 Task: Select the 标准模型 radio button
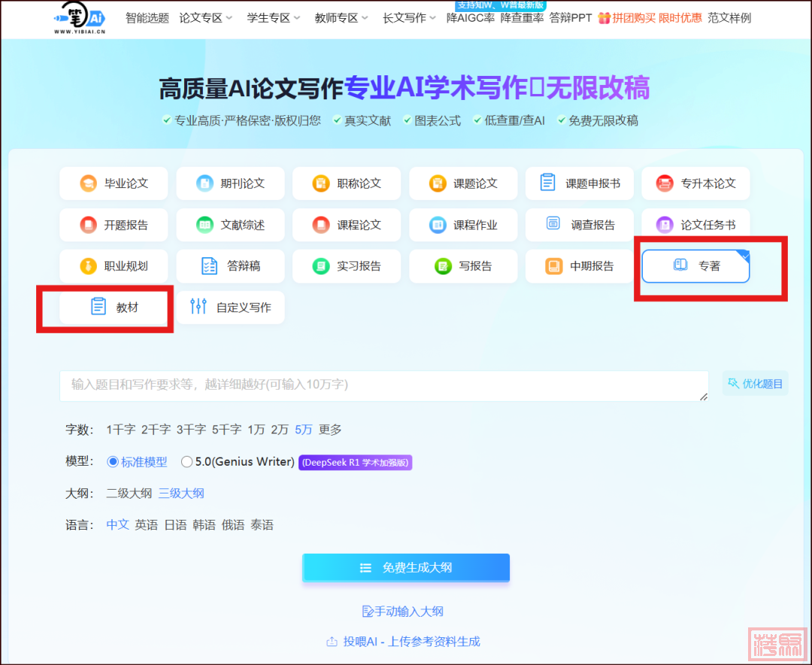[114, 462]
